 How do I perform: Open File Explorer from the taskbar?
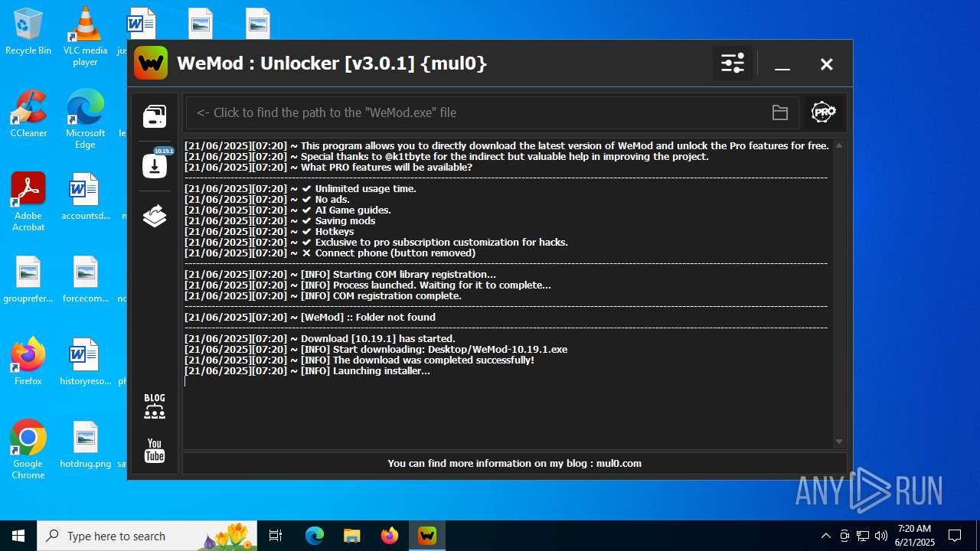(x=351, y=536)
